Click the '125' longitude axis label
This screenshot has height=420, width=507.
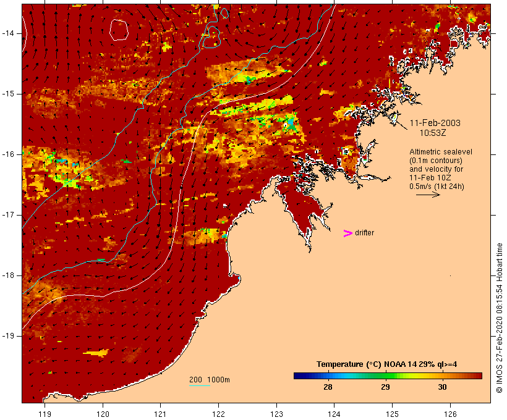[392, 414]
